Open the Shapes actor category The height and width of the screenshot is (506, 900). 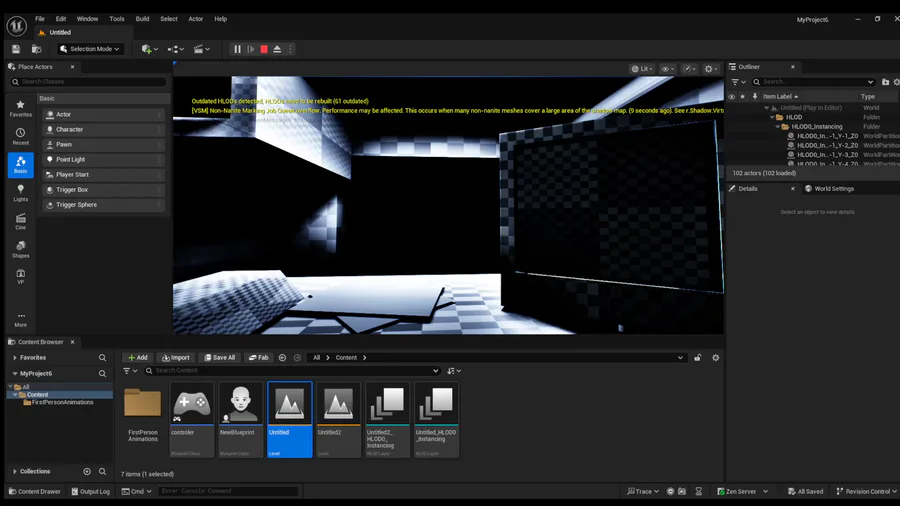[20, 249]
